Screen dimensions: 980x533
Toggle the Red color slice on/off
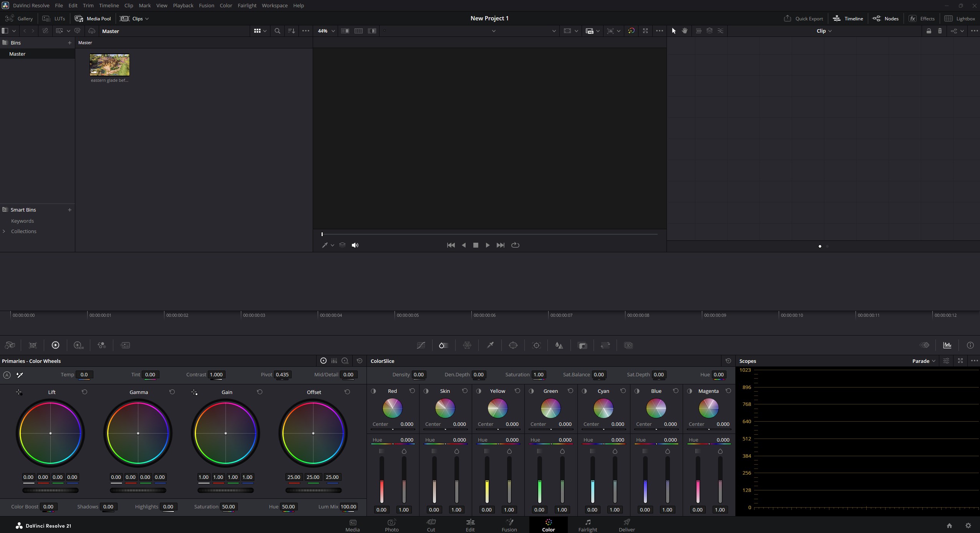tap(373, 391)
